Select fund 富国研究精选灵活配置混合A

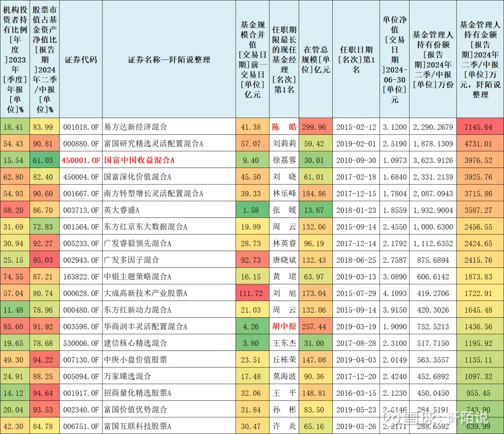154,144
